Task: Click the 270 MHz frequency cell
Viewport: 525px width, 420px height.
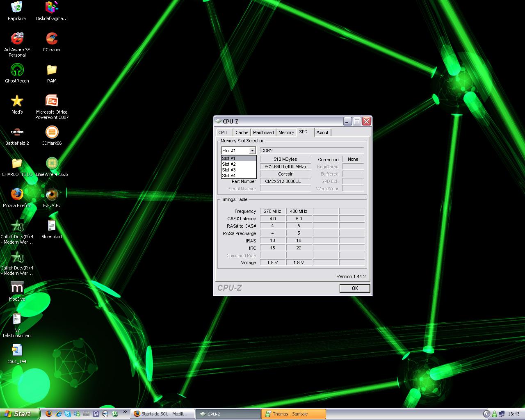Action: point(272,211)
